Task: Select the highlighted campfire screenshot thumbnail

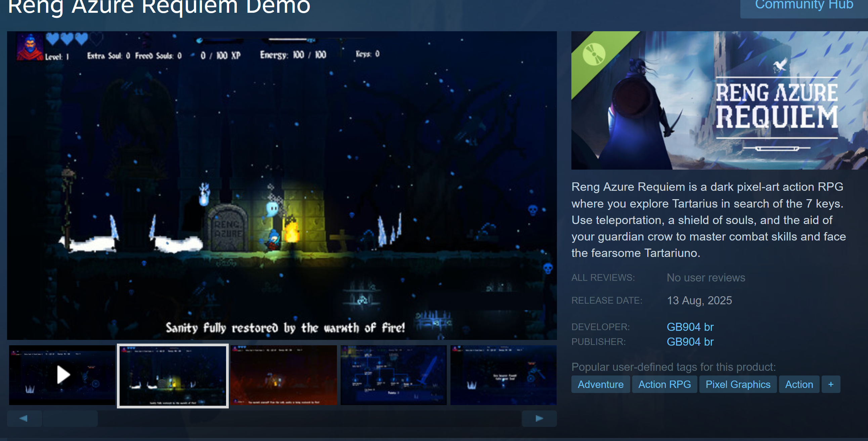Action: click(173, 376)
